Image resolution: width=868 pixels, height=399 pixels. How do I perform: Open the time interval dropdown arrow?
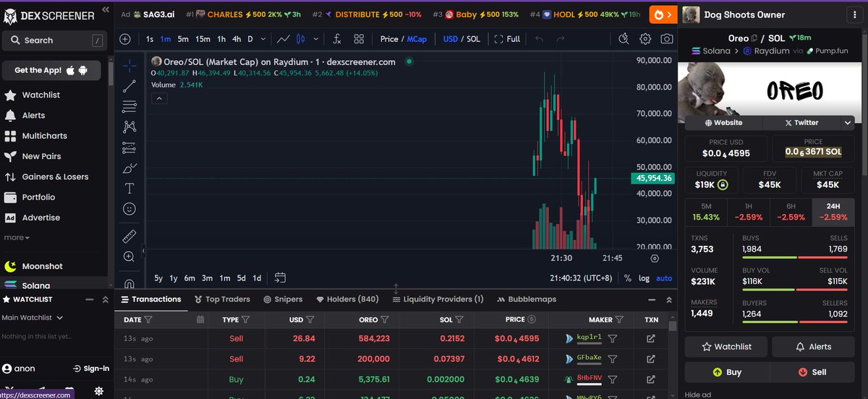coord(263,39)
